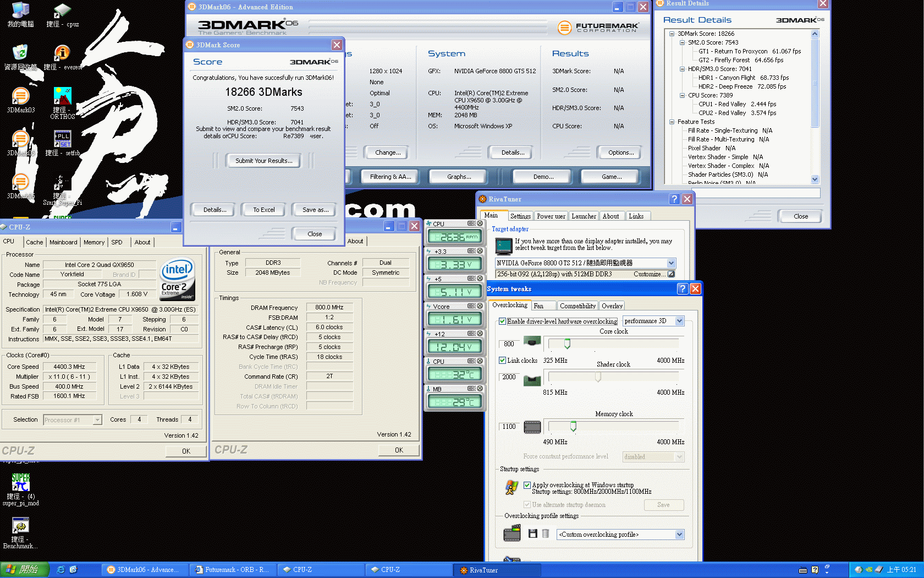Click the core clock 800 value field
Image resolution: width=924 pixels, height=578 pixels.
(509, 344)
